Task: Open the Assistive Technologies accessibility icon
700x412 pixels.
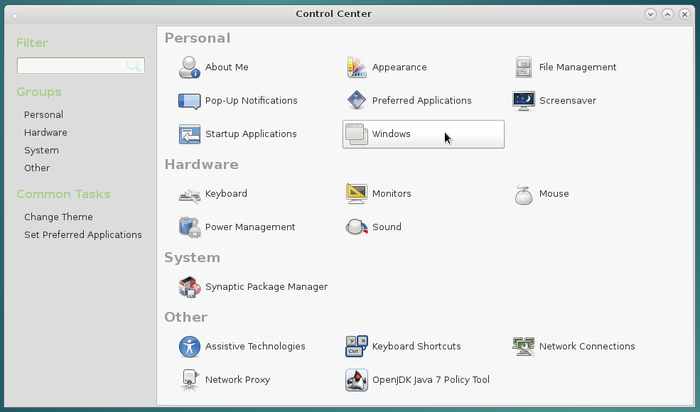Action: tap(189, 347)
